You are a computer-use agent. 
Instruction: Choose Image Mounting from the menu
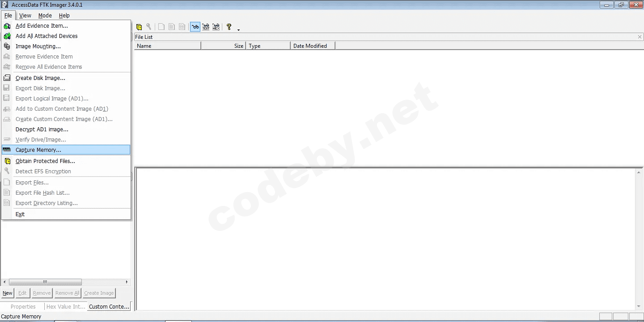click(x=66, y=46)
